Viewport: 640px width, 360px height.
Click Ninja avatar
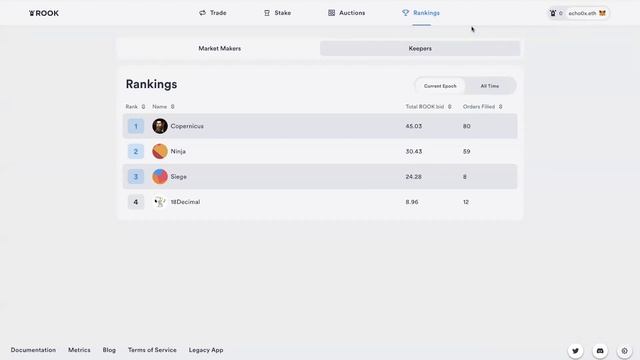point(160,151)
